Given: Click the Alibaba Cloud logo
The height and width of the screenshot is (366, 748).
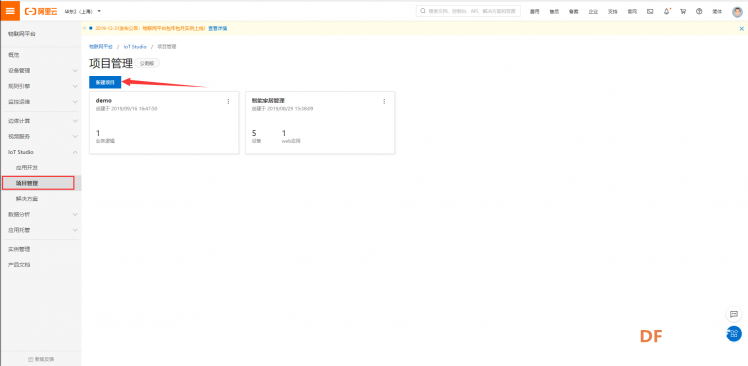Looking at the screenshot, I should tap(41, 11).
